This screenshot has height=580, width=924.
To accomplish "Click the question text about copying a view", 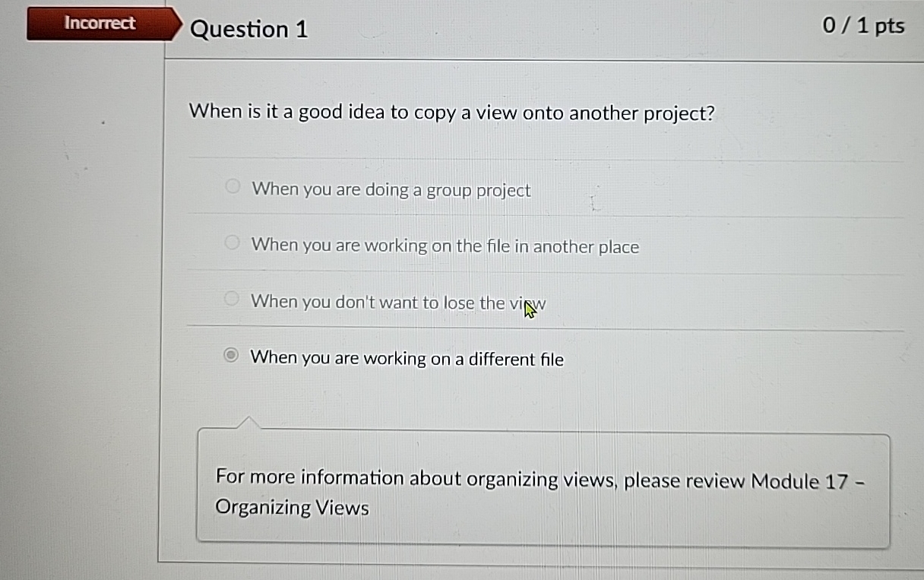I will click(452, 113).
